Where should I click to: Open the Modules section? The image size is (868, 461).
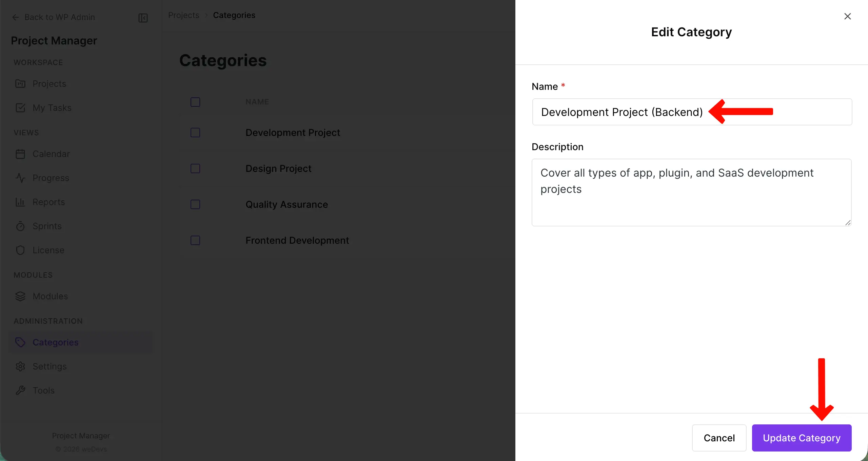point(50,296)
